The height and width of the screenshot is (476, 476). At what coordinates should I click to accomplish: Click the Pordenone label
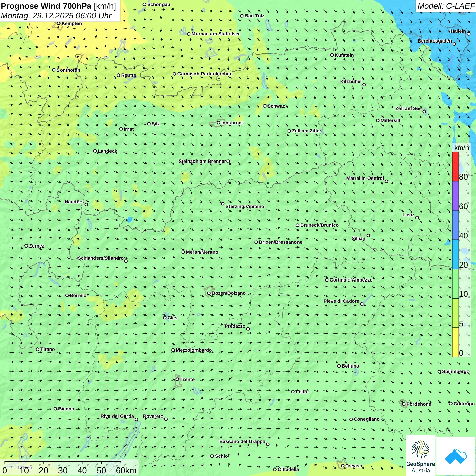[x=419, y=404]
